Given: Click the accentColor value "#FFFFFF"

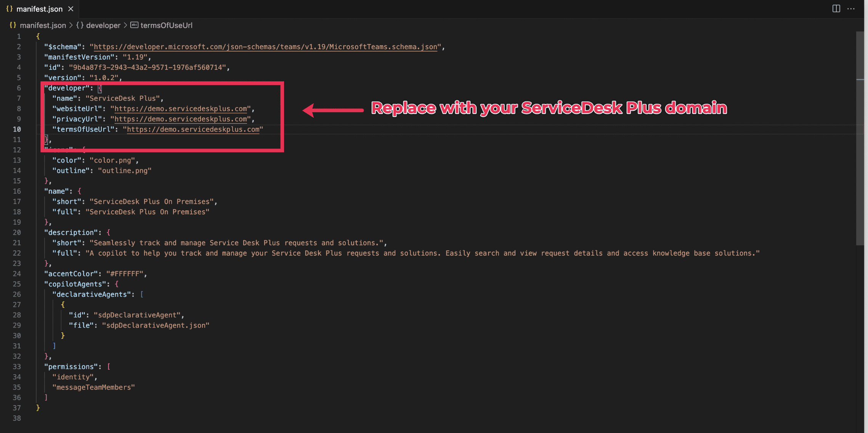Looking at the screenshot, I should (x=125, y=274).
